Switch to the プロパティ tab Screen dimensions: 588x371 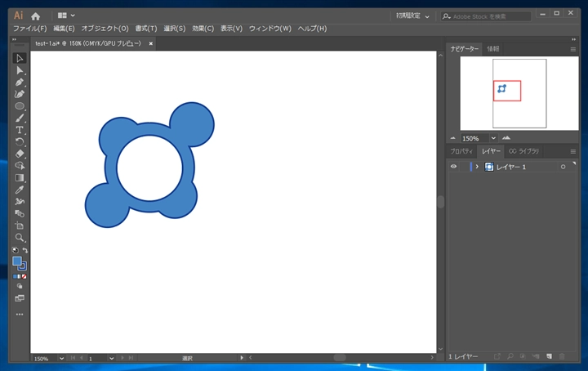[x=461, y=151]
